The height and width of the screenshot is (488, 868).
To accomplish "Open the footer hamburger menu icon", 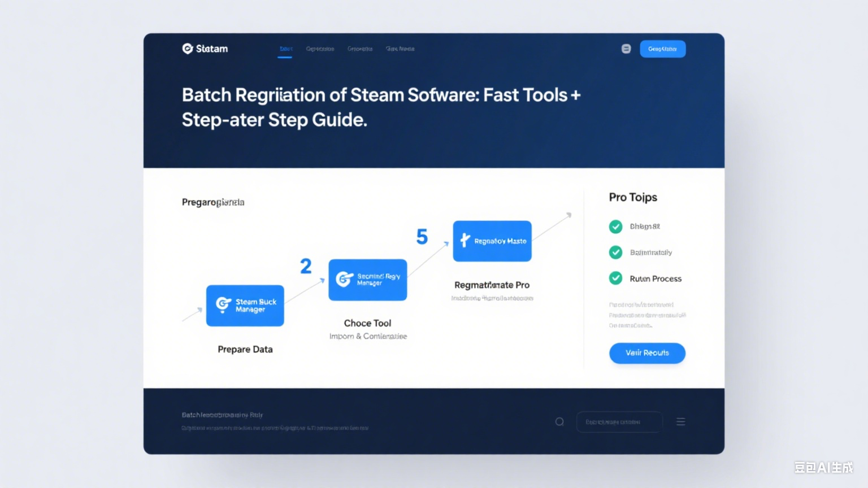I will point(681,421).
